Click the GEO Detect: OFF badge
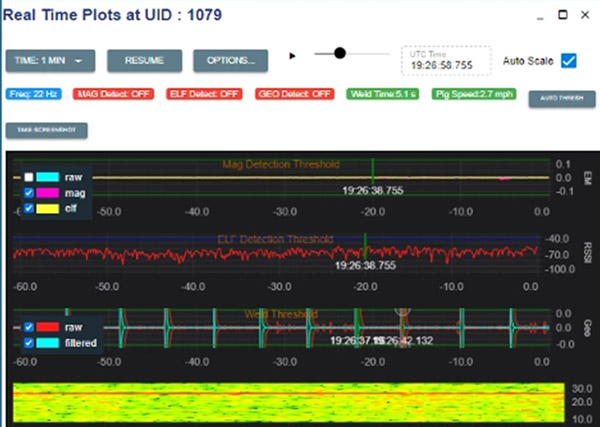The image size is (600, 427). coord(295,94)
